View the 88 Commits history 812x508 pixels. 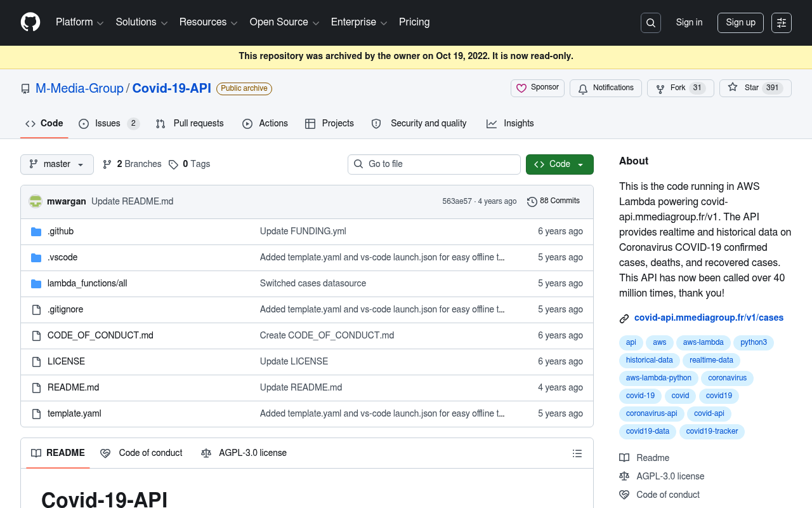pyautogui.click(x=553, y=201)
